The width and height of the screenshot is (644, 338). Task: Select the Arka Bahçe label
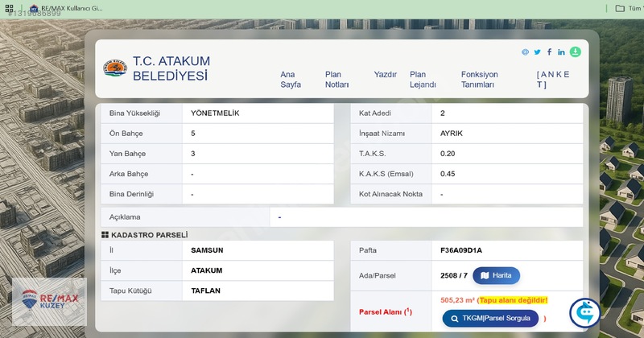[129, 174]
